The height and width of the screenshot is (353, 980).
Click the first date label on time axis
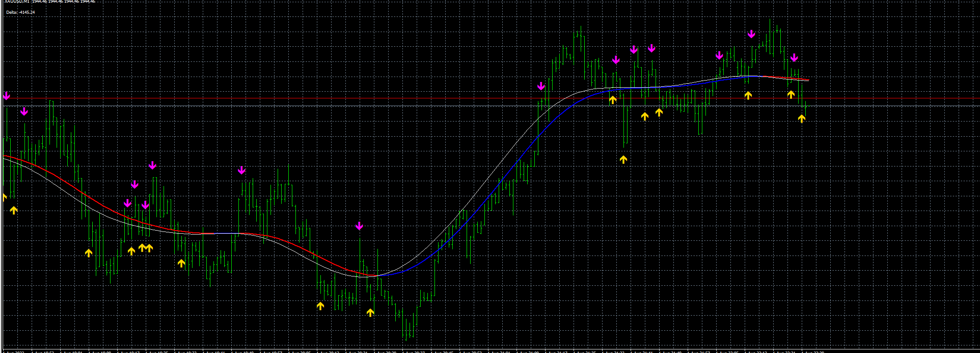coord(16,352)
